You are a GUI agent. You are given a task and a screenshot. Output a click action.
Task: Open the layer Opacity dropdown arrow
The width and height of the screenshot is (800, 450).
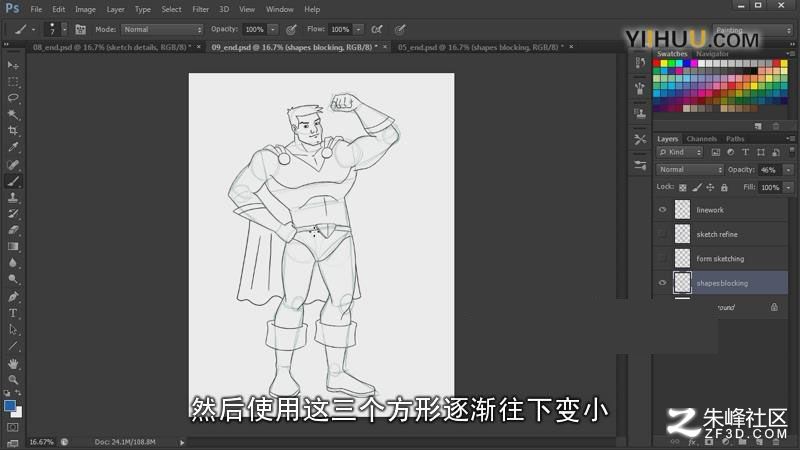click(x=788, y=170)
